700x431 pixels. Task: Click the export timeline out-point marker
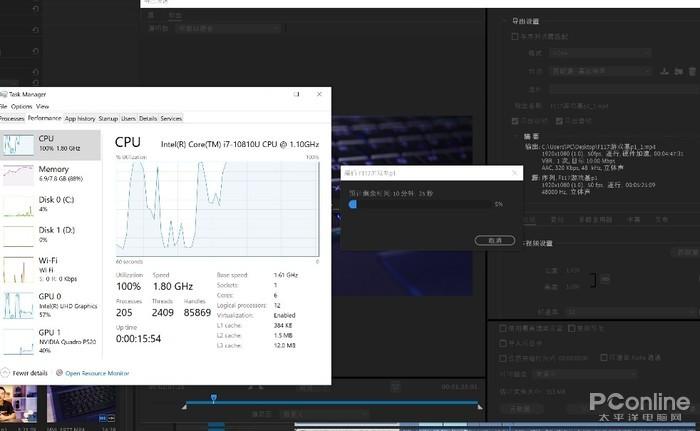point(479,406)
